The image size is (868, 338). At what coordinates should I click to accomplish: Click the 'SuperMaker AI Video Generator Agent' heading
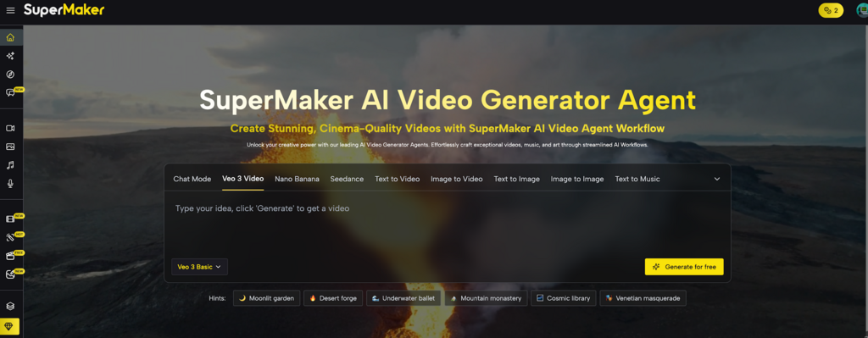[x=448, y=100]
